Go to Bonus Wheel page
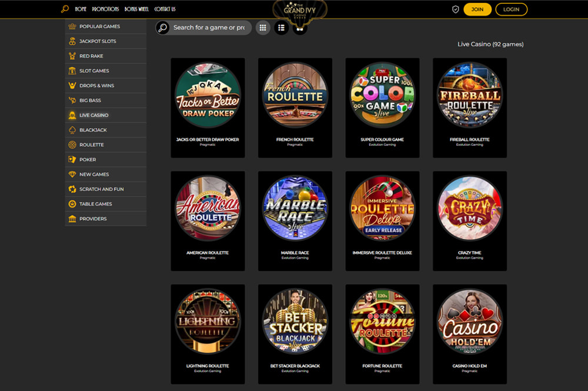Image resolution: width=588 pixels, height=391 pixels. point(136,9)
